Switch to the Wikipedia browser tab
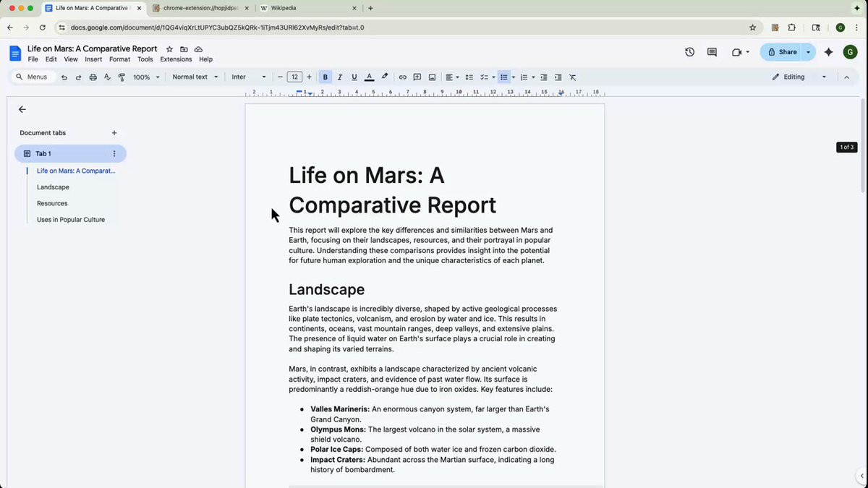 [309, 8]
